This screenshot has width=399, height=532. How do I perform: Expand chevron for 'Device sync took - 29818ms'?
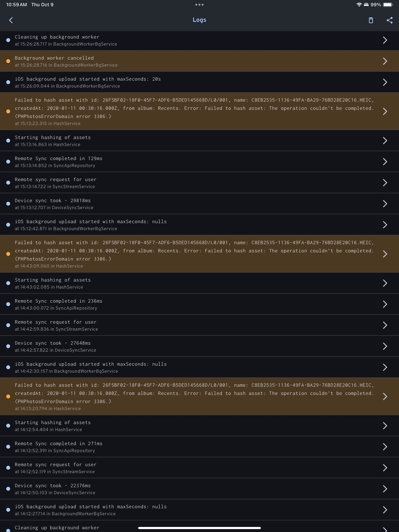385,204
